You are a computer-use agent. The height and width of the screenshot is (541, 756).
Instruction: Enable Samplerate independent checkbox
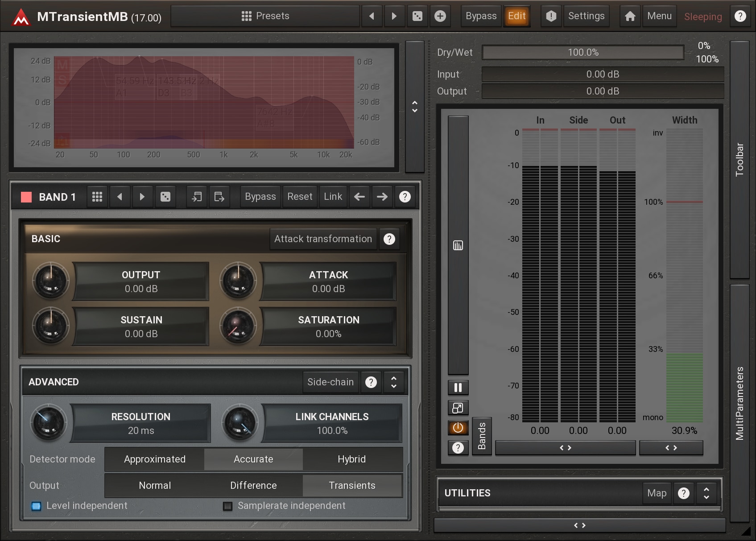227,506
